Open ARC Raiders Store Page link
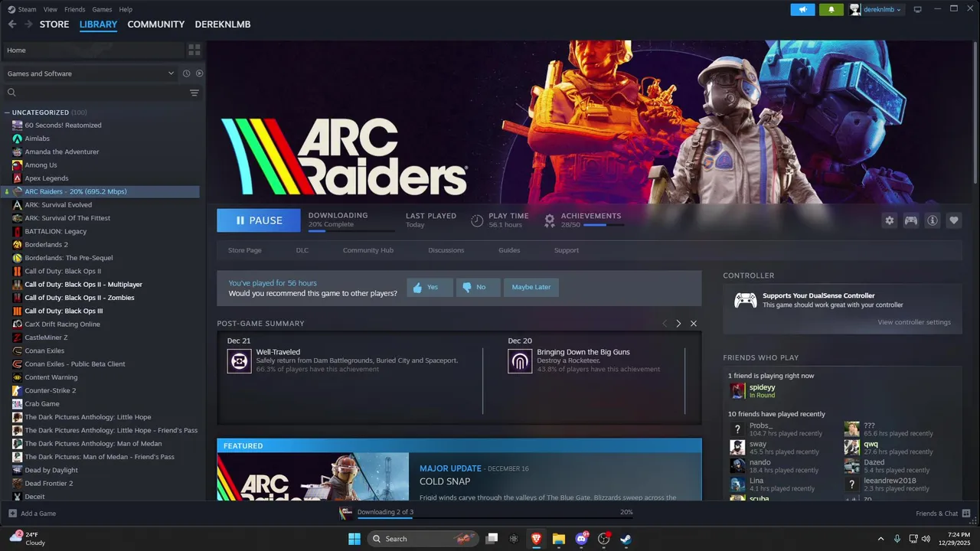 pos(244,250)
